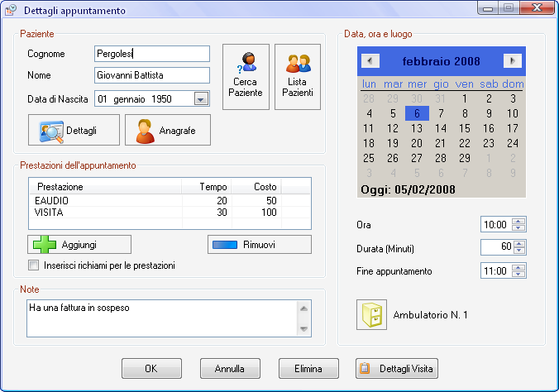Click febbraio 2008 month title
Viewport: 559px width, 392px height.
(442, 61)
